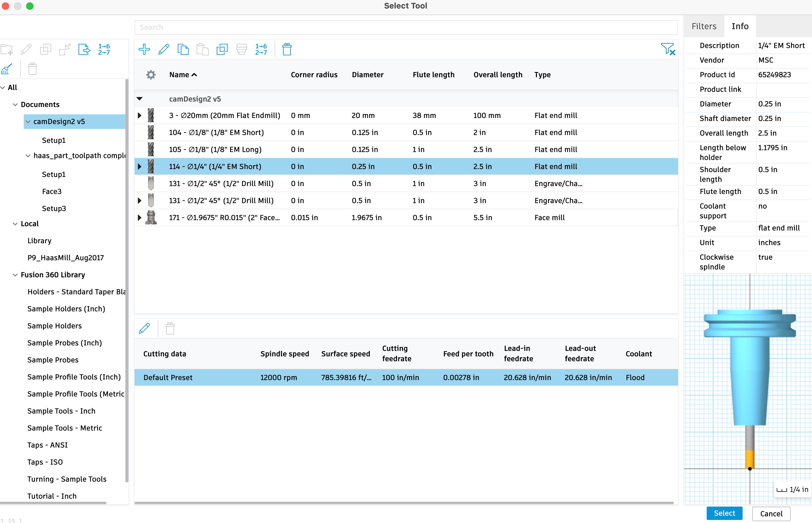Switch to the Filters tab
Image resolution: width=812 pixels, height=523 pixels.
(x=705, y=26)
